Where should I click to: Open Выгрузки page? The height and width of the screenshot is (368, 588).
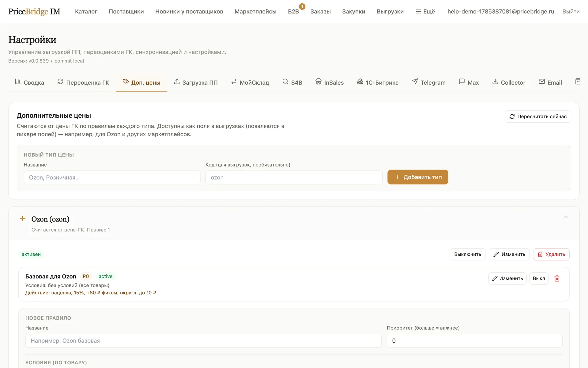click(x=390, y=11)
